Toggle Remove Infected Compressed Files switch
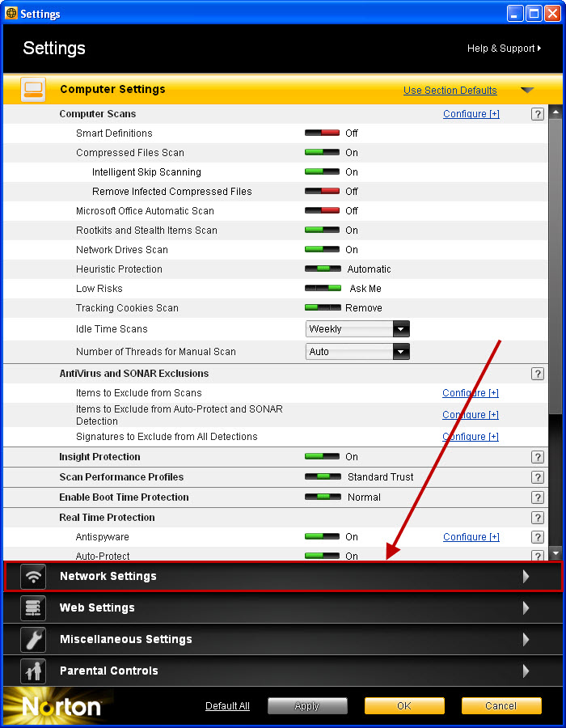 (322, 191)
